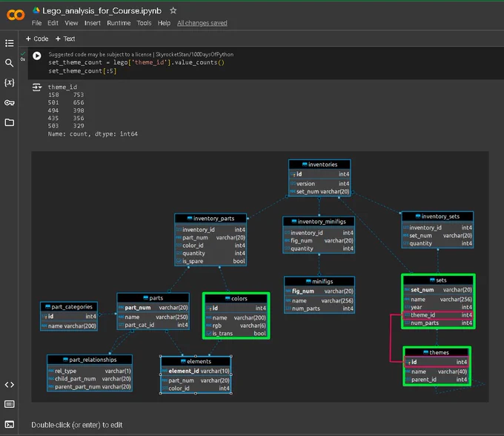Star the notebook with the star icon
Screen dimensions: 504x436
(x=173, y=10)
